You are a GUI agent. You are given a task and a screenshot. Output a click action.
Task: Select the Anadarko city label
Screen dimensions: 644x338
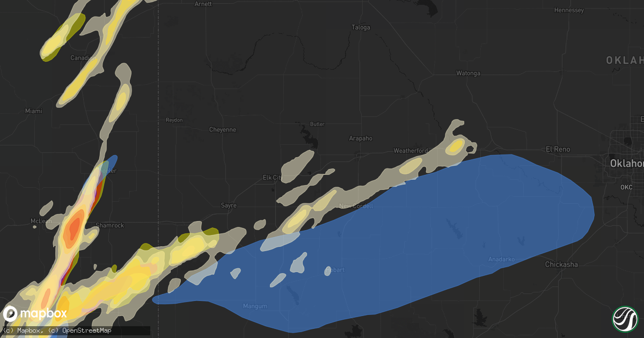[501, 260]
